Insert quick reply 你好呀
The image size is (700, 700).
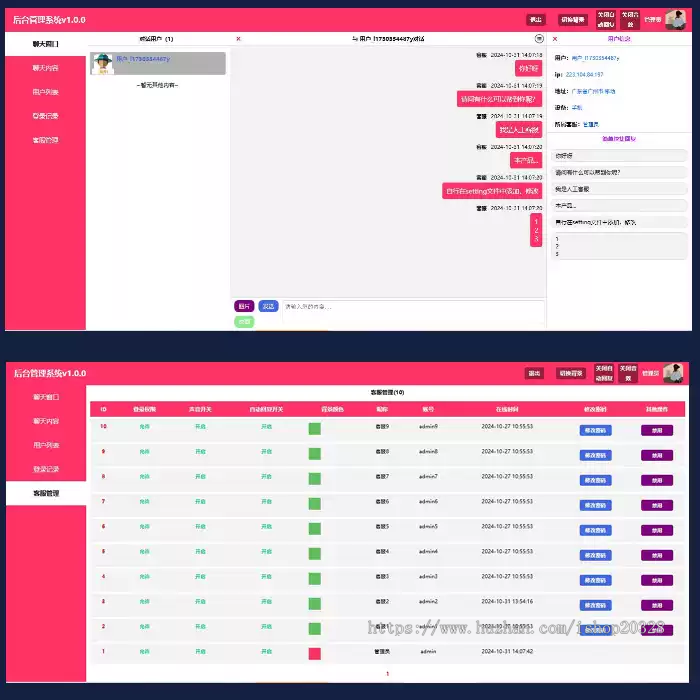[619, 156]
